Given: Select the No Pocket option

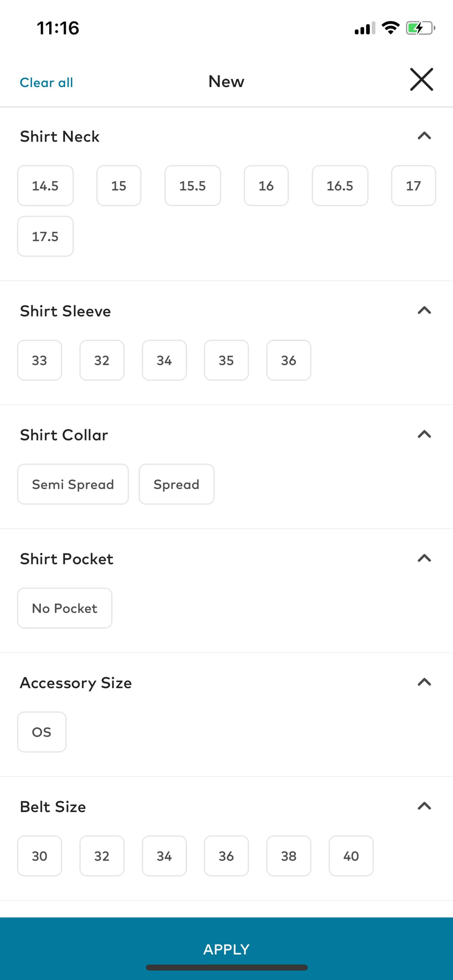Looking at the screenshot, I should pos(65,608).
